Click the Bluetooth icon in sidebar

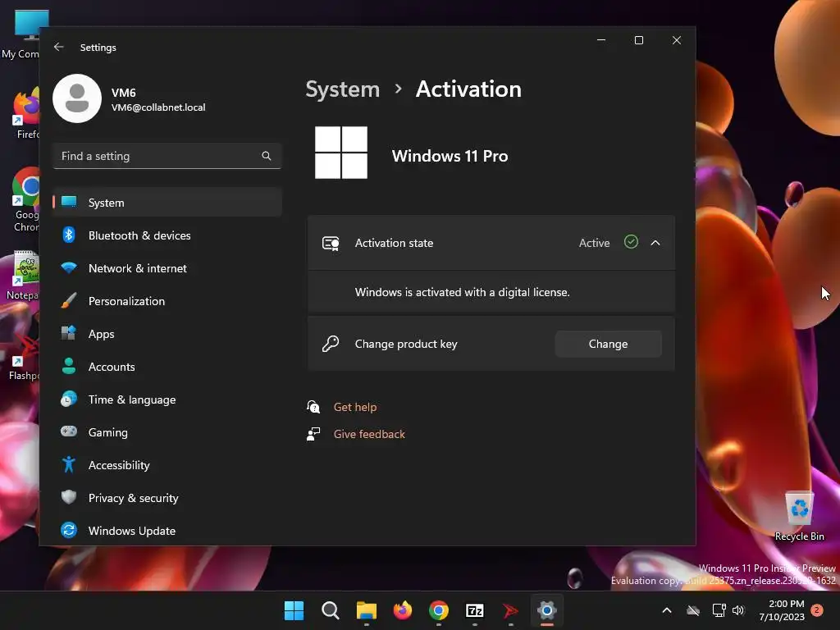tap(69, 235)
